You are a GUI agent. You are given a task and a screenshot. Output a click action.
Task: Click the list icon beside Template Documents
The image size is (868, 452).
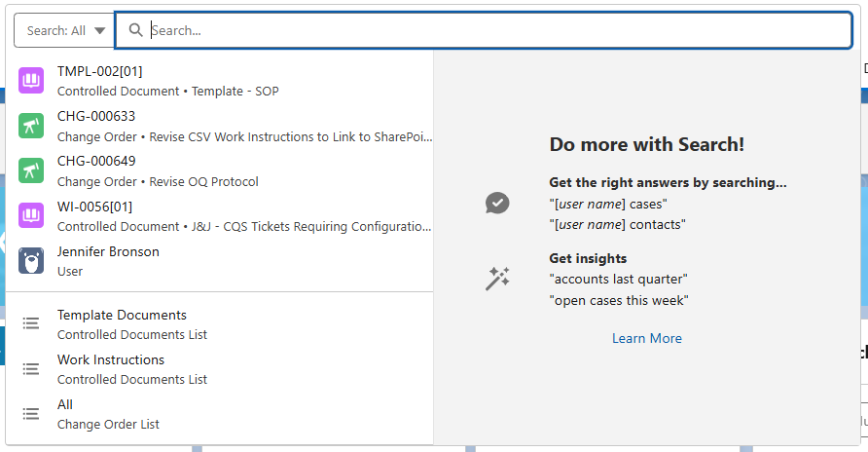31,323
